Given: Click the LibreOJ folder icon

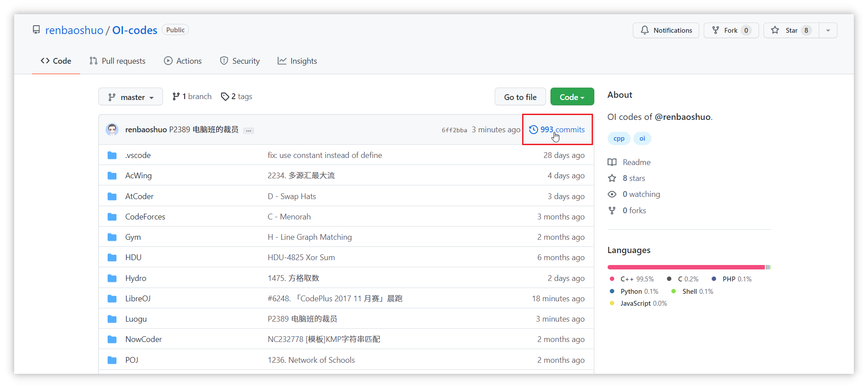Looking at the screenshot, I should point(112,299).
